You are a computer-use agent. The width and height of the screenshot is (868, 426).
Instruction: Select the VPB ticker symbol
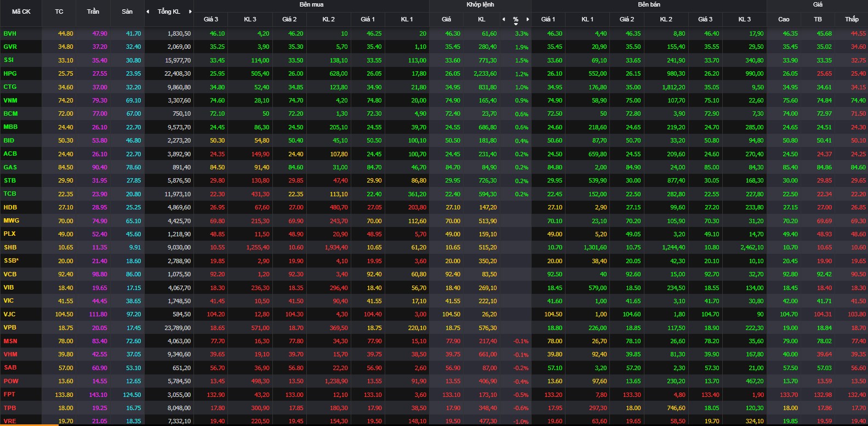pos(10,328)
